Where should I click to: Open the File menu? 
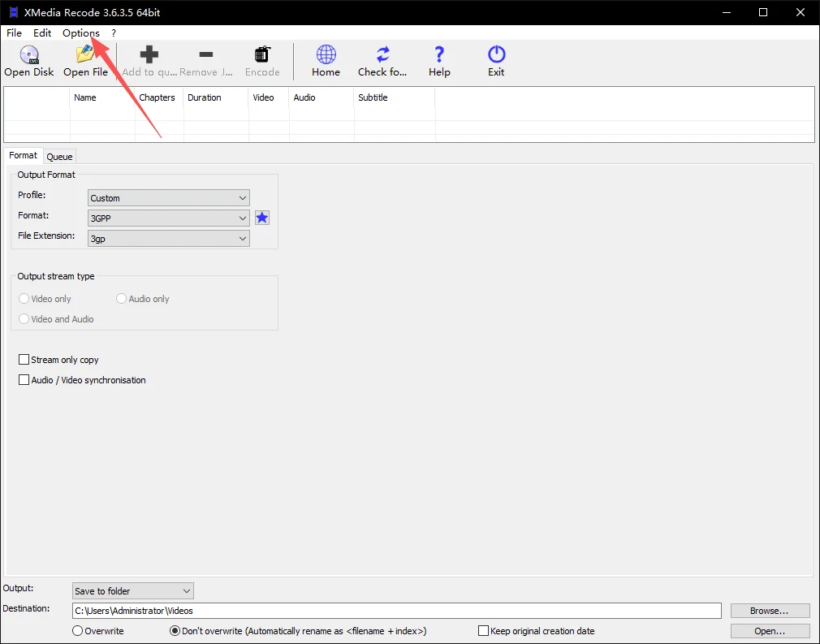coord(14,33)
